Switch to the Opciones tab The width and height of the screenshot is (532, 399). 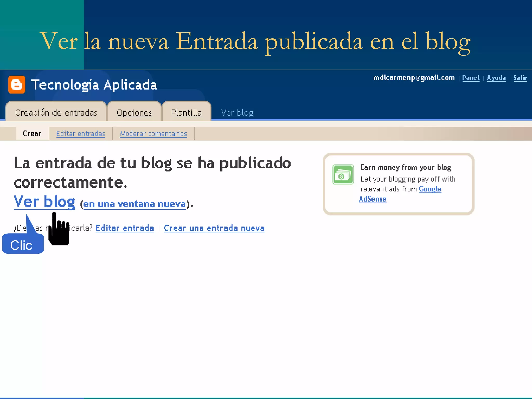134,112
